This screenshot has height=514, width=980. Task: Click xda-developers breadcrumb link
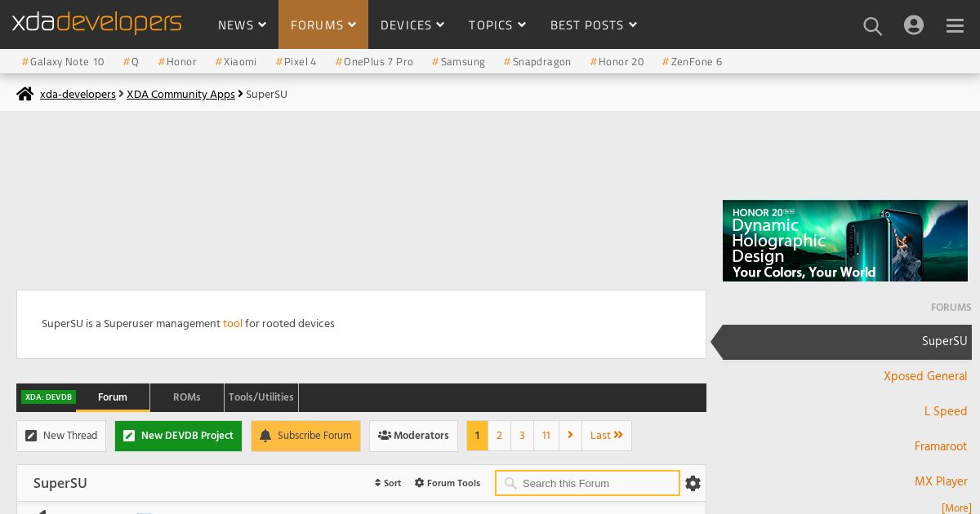(x=78, y=95)
